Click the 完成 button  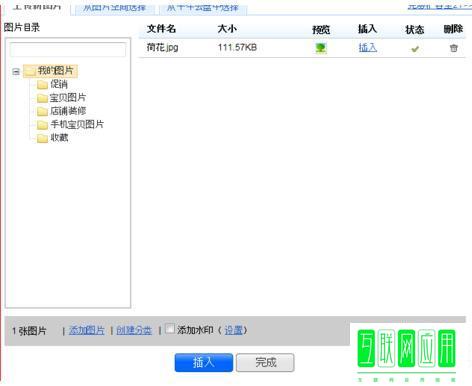coord(265,362)
